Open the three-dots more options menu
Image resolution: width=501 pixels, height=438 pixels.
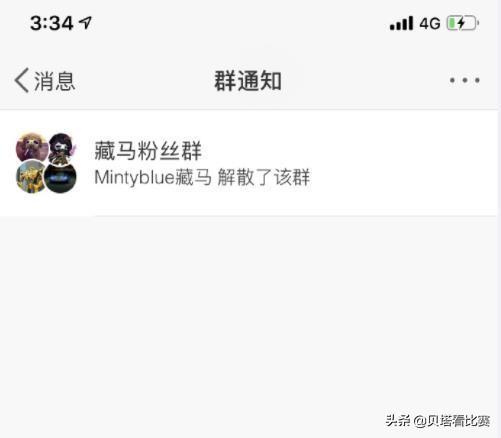point(465,80)
